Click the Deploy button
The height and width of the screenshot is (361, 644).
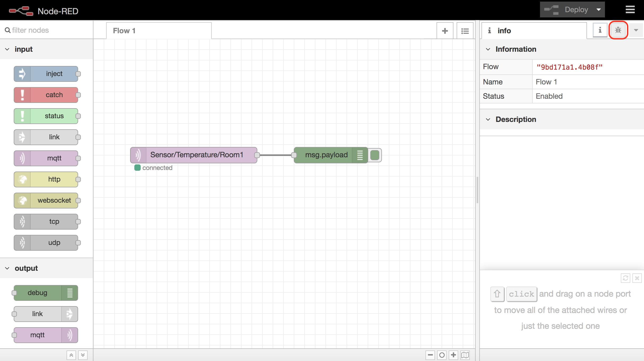point(566,10)
